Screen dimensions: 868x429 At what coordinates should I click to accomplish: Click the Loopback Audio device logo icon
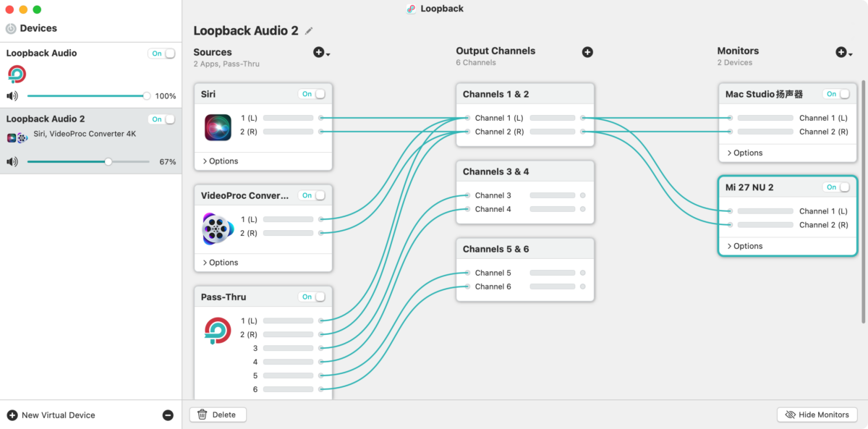pos(17,74)
